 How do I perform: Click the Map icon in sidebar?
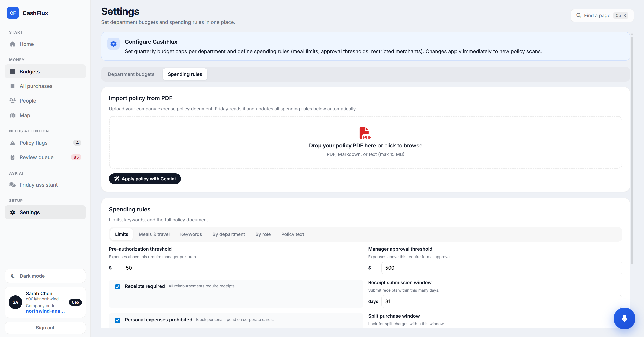tap(13, 115)
